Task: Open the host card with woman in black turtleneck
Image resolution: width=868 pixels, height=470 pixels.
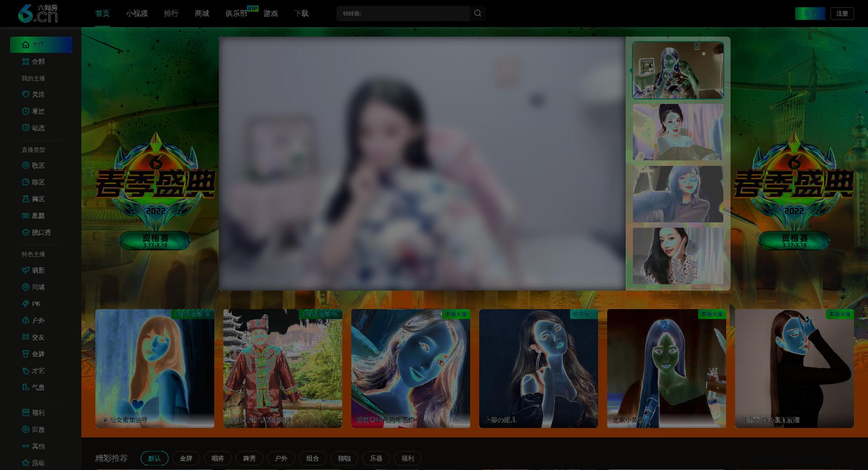Action: pos(794,368)
